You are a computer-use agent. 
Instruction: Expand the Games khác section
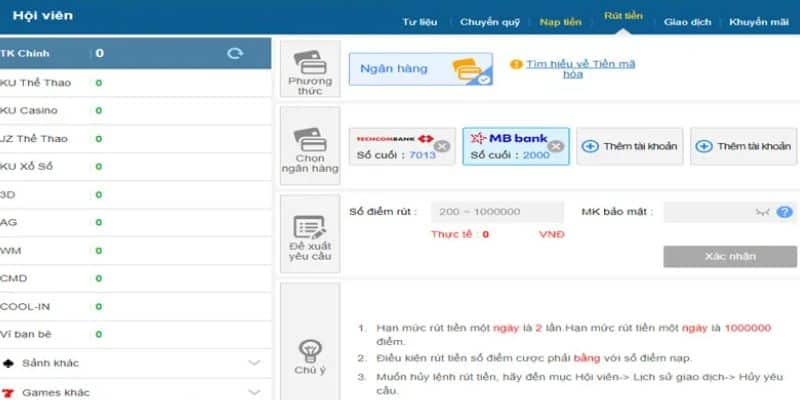point(254,392)
